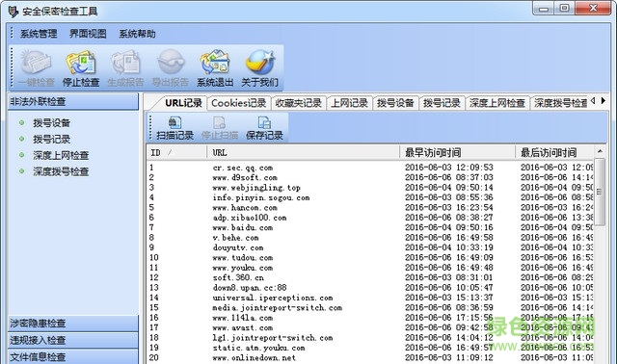Open the 界面视图 menu
This screenshot has width=617, height=364.
click(x=88, y=34)
